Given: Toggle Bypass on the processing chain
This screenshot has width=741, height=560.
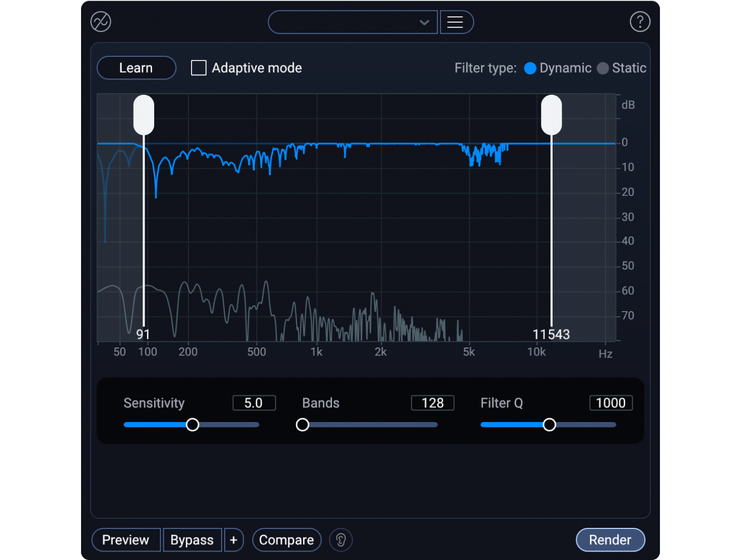Looking at the screenshot, I should (x=192, y=539).
